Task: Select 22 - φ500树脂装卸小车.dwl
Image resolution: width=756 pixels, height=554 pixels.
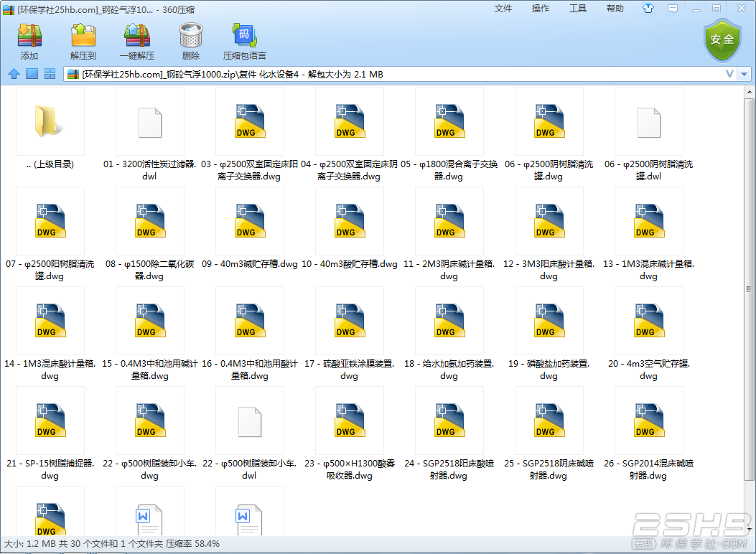Action: tap(249, 433)
